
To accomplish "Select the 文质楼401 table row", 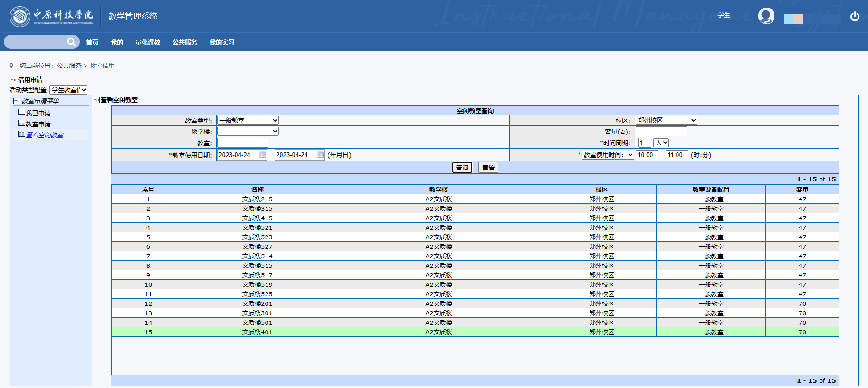I will 257,332.
